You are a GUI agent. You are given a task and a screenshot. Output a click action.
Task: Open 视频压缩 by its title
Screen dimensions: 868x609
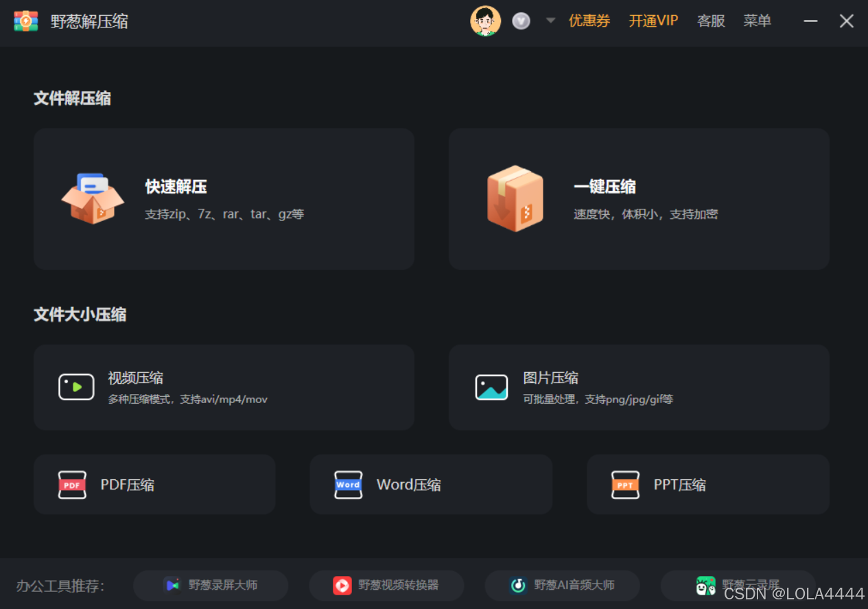pyautogui.click(x=135, y=378)
